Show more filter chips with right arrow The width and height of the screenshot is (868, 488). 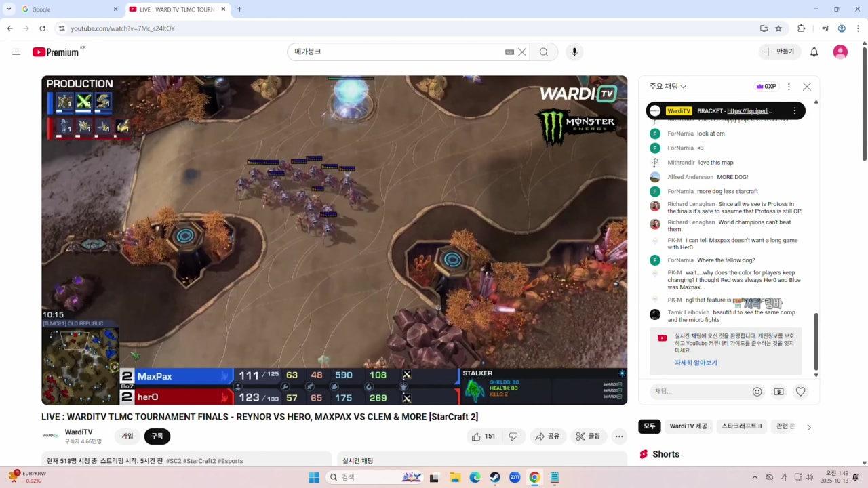(809, 427)
